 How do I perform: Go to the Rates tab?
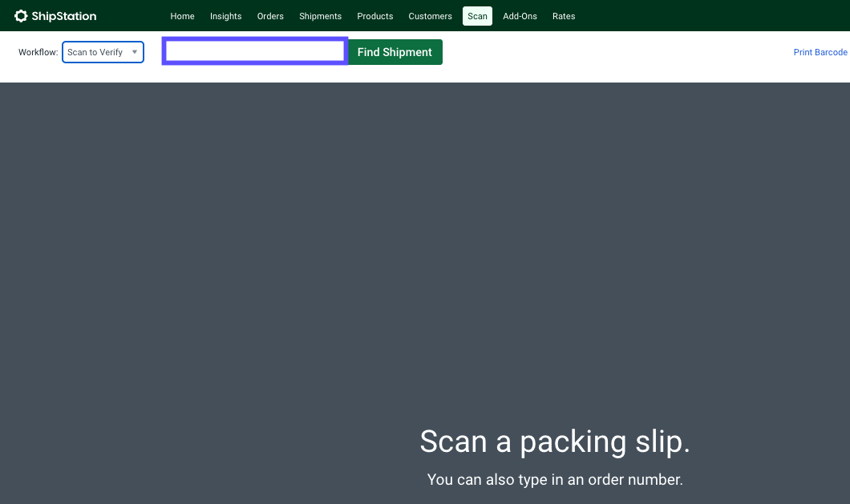564,16
